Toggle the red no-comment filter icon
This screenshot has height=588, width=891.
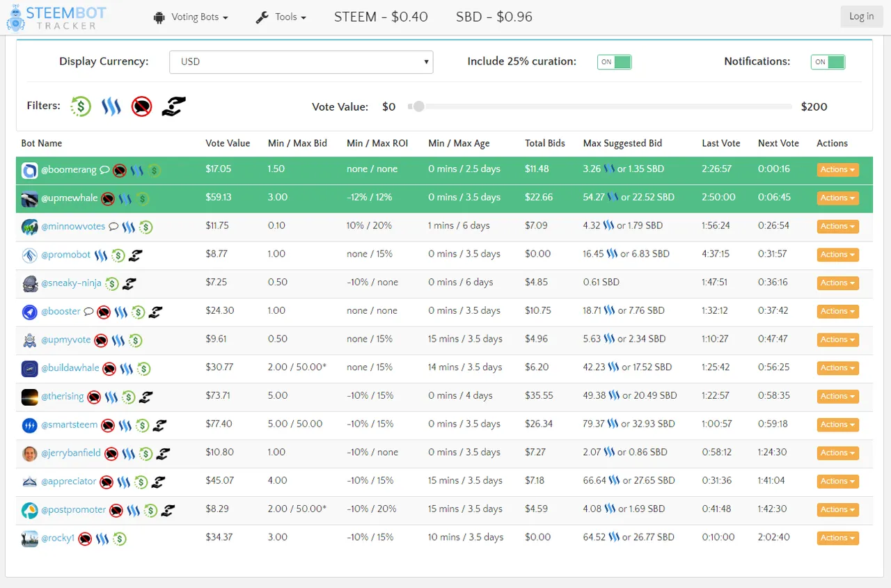coord(141,106)
